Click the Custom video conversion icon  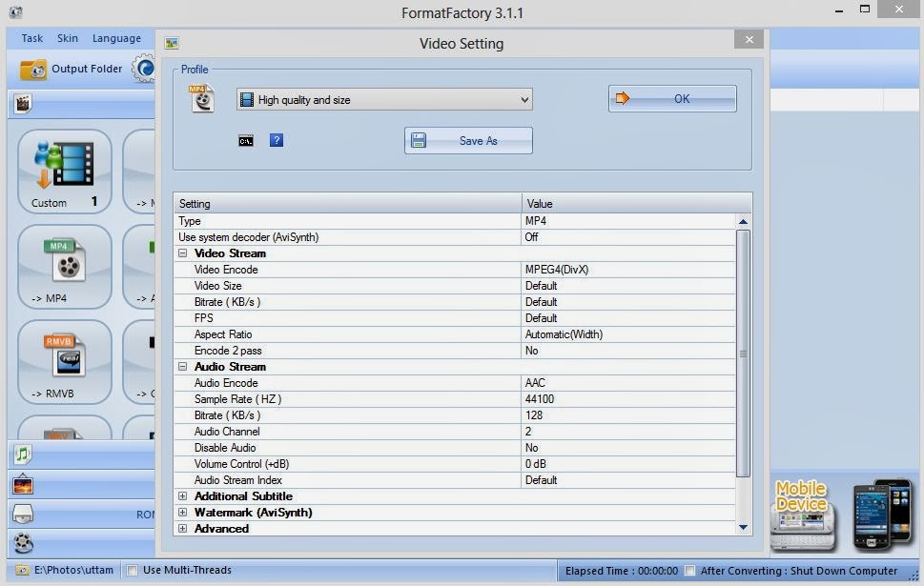[64, 172]
